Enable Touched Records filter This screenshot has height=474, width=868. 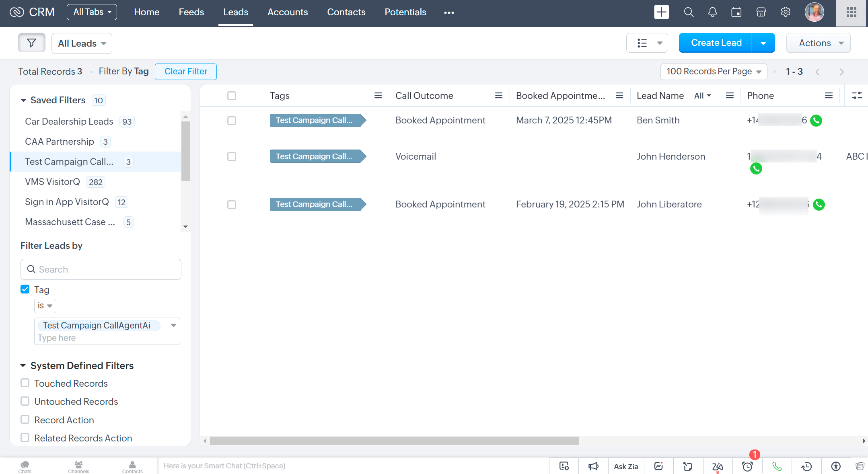pos(25,383)
